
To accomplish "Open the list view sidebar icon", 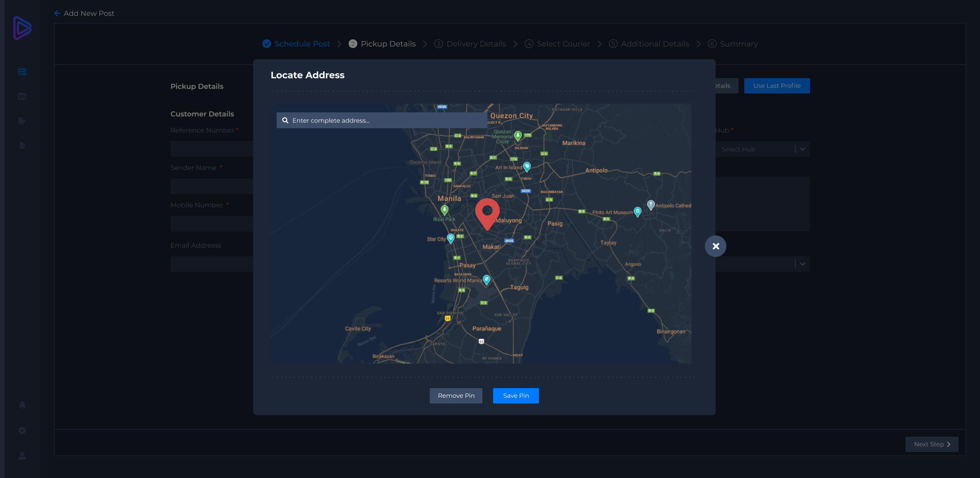I will [x=22, y=71].
